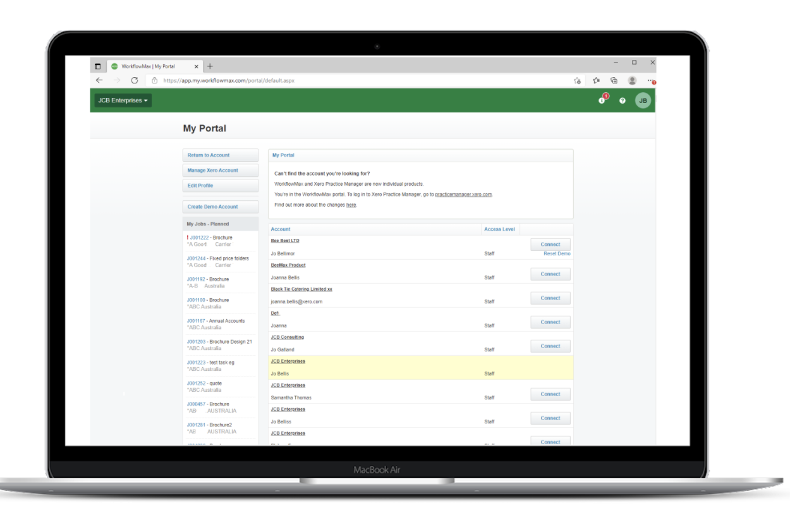Connect to the JCB Consulting account
The image size is (790, 532).
pos(550,346)
